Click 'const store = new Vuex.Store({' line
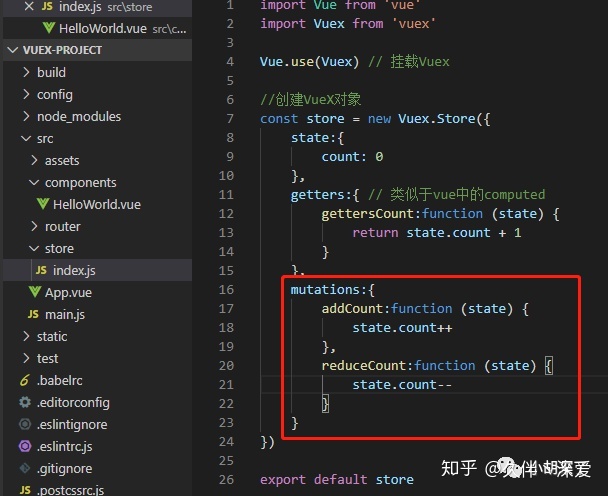 tap(375, 119)
